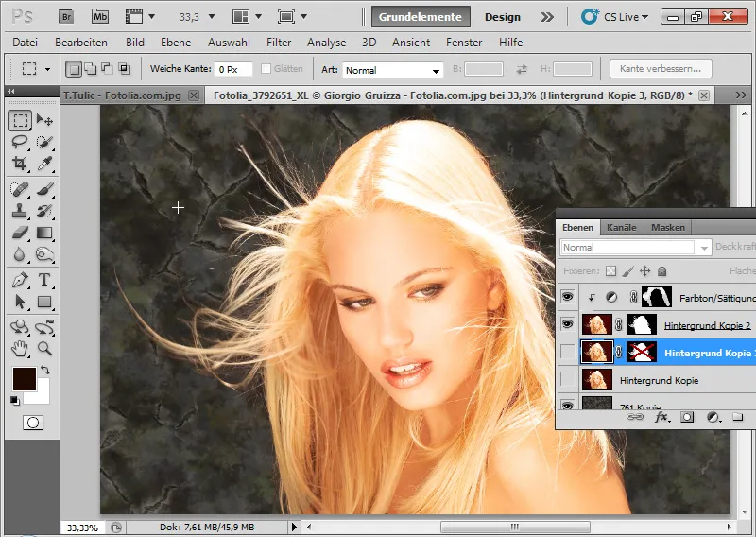
Task: Open the Art style dropdown
Action: (x=392, y=70)
